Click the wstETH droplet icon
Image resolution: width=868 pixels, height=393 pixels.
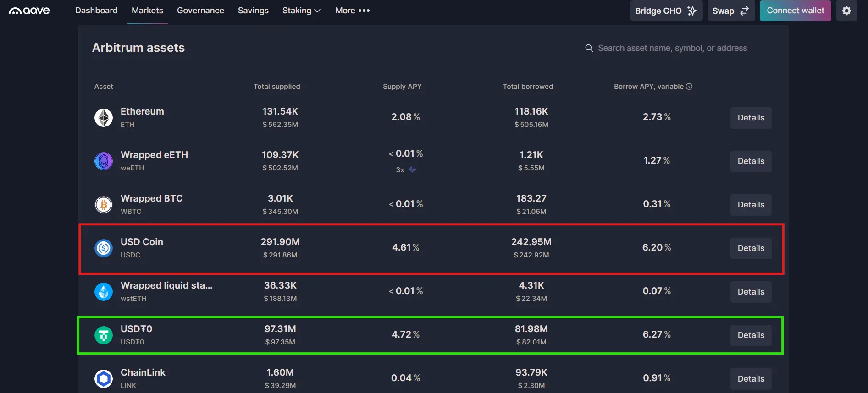(x=104, y=292)
